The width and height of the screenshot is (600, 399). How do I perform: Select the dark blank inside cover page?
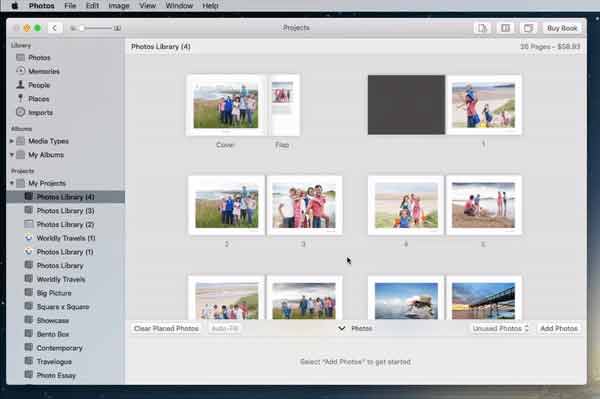pyautogui.click(x=406, y=105)
